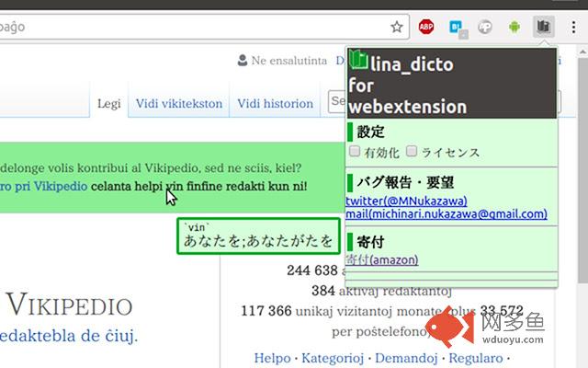Click the user avatar icon near Ne ensalutinta

pos(243,60)
